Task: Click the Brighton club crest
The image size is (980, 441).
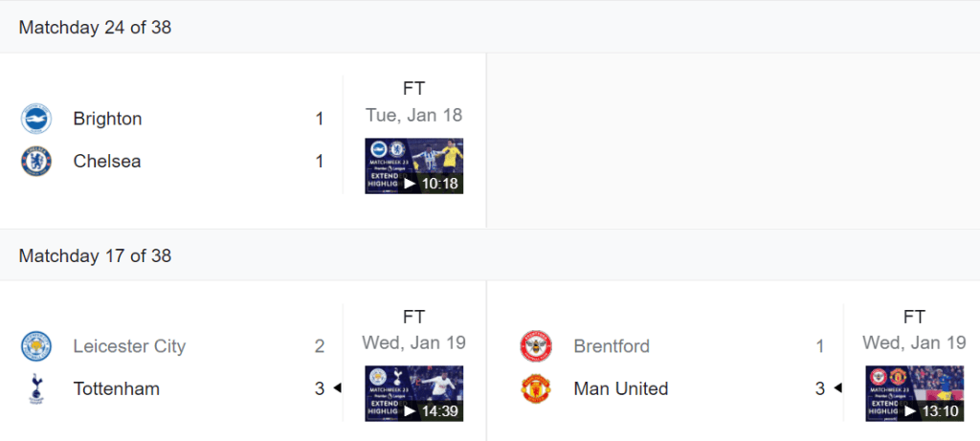Action: click(x=36, y=119)
